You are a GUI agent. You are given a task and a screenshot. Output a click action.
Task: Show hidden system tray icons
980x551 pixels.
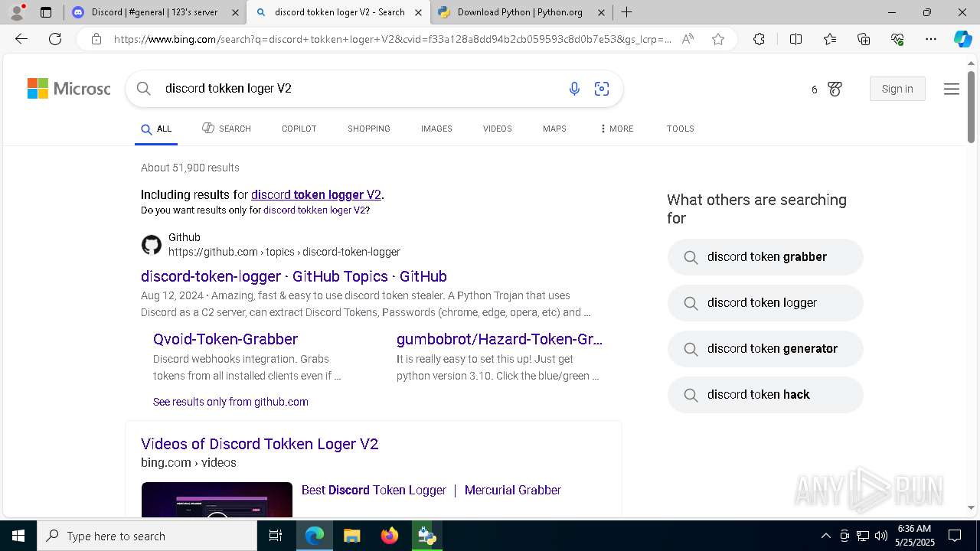[825, 536]
